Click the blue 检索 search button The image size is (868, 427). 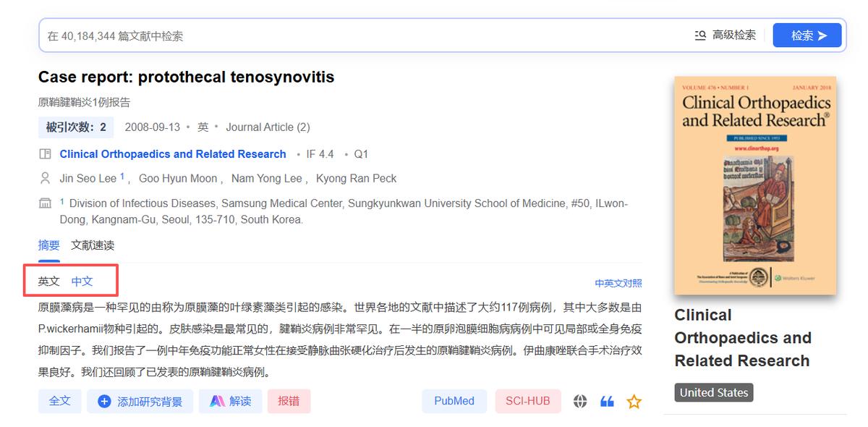pyautogui.click(x=807, y=34)
